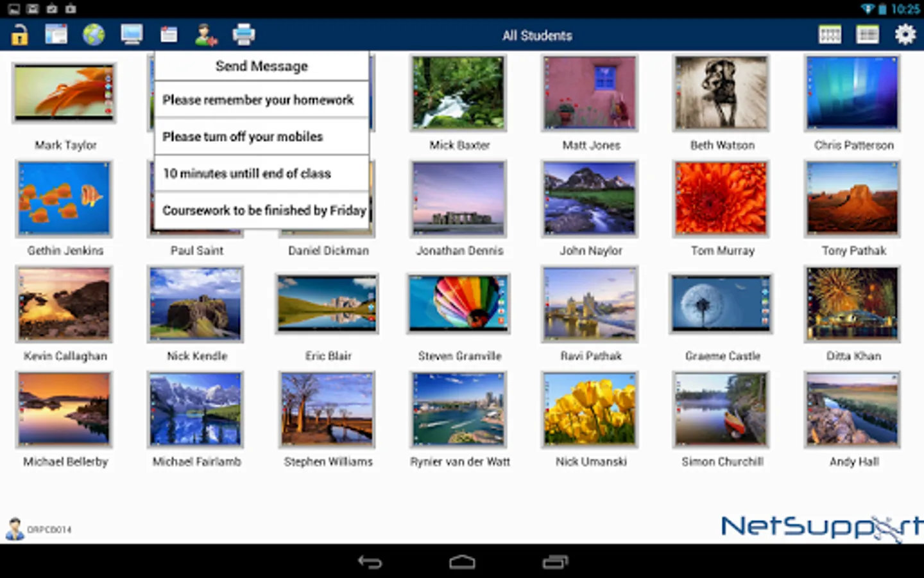Viewport: 924px width, 578px height.
Task: Select Andy Hall's thumbnail
Action: (x=852, y=409)
